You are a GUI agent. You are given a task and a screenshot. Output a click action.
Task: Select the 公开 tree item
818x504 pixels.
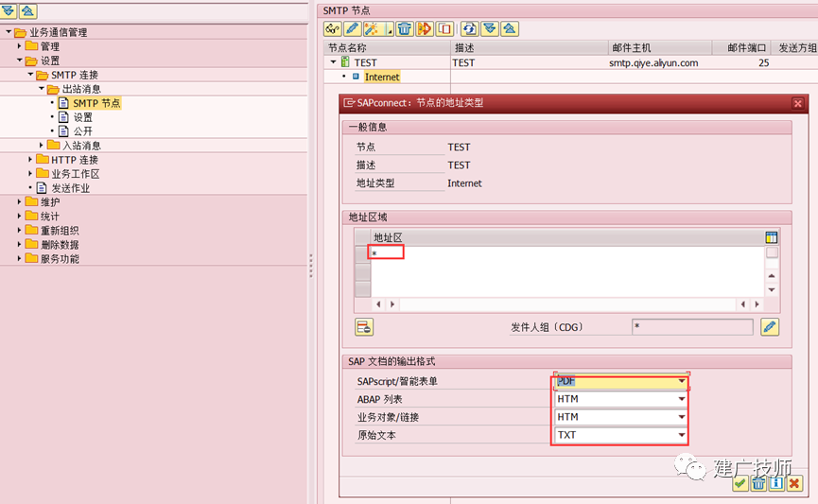coord(82,130)
